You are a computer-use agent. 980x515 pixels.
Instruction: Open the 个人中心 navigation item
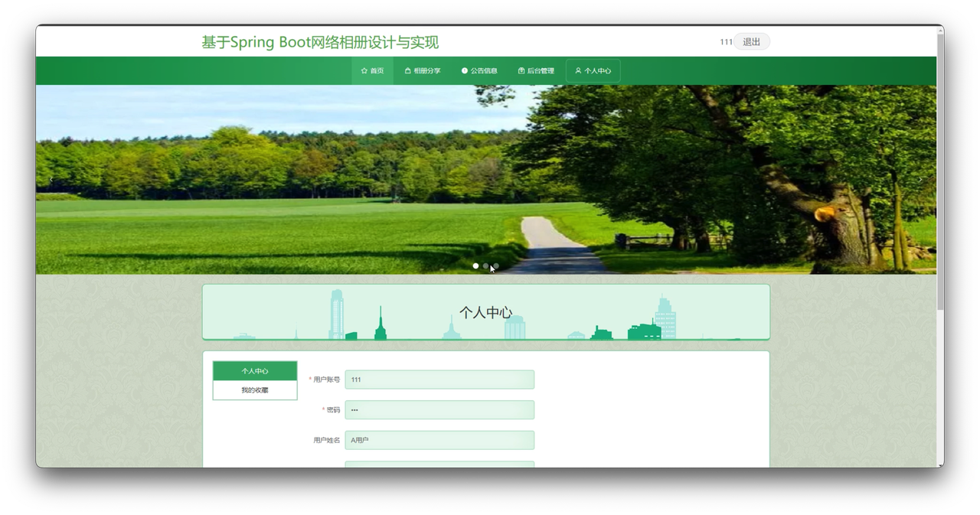pos(597,70)
